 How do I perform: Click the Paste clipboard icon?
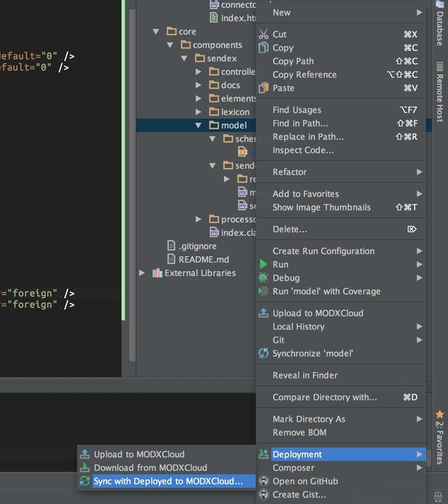264,88
